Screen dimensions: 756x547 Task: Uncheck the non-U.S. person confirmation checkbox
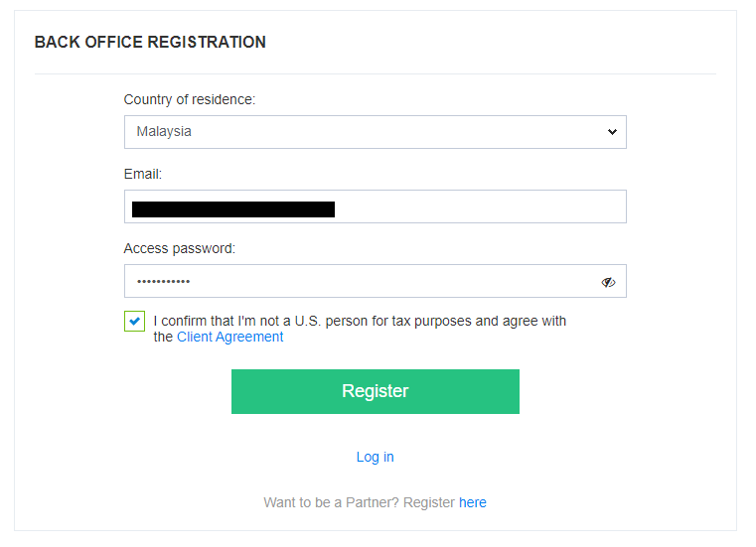(134, 321)
